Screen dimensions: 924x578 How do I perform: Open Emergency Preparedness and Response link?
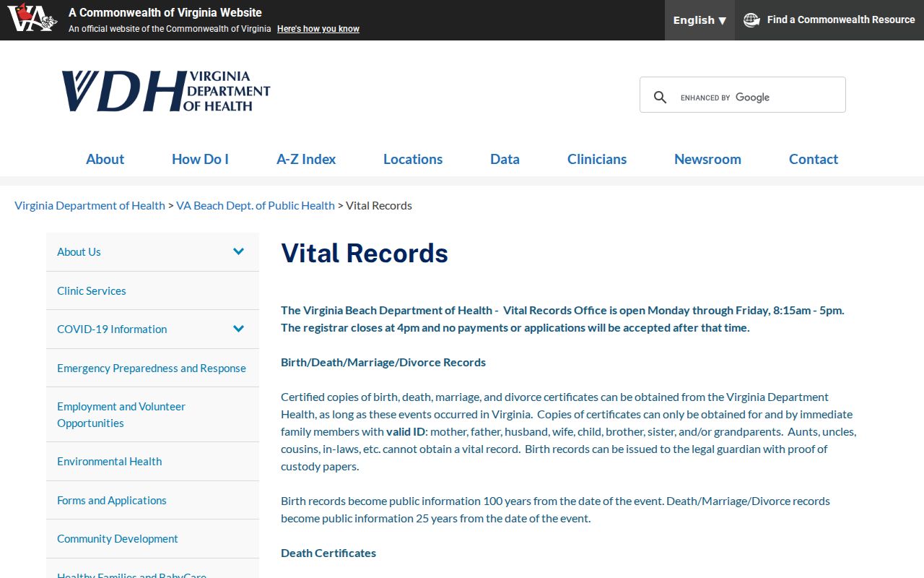coord(152,368)
